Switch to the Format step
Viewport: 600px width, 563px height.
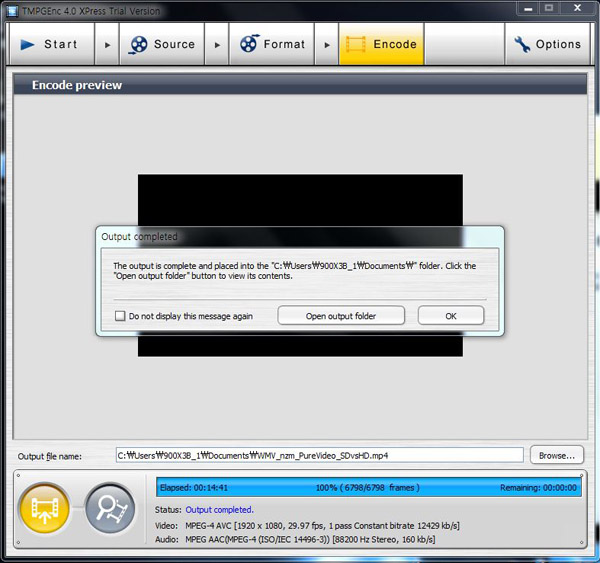pyautogui.click(x=272, y=44)
